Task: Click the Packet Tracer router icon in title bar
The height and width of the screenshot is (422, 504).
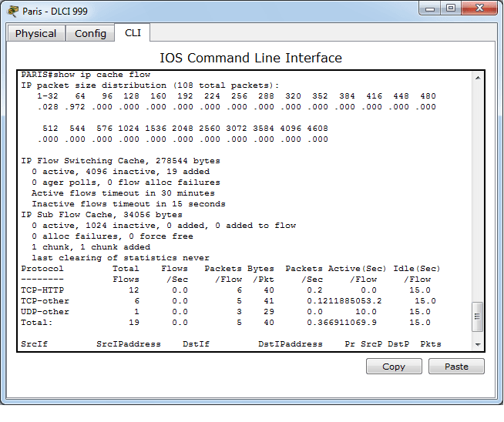Action: (13, 12)
